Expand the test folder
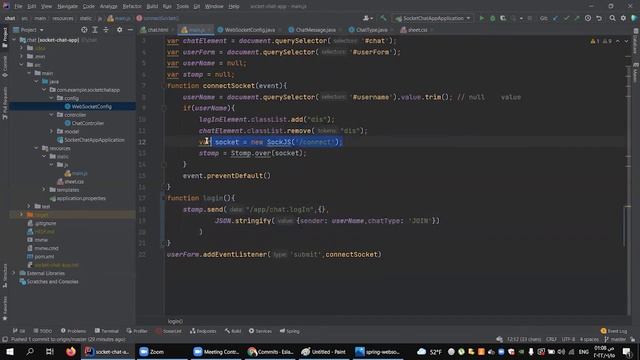This screenshot has height=360, width=640. point(29,207)
